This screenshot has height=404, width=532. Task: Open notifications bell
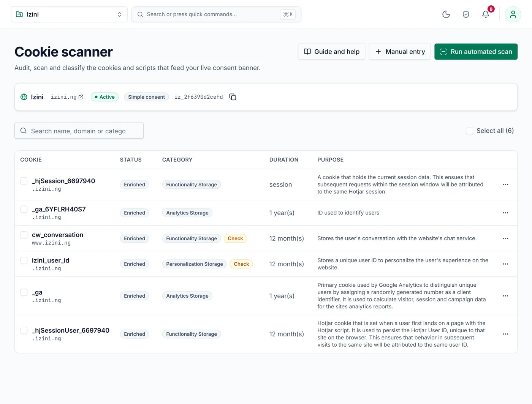point(486,14)
